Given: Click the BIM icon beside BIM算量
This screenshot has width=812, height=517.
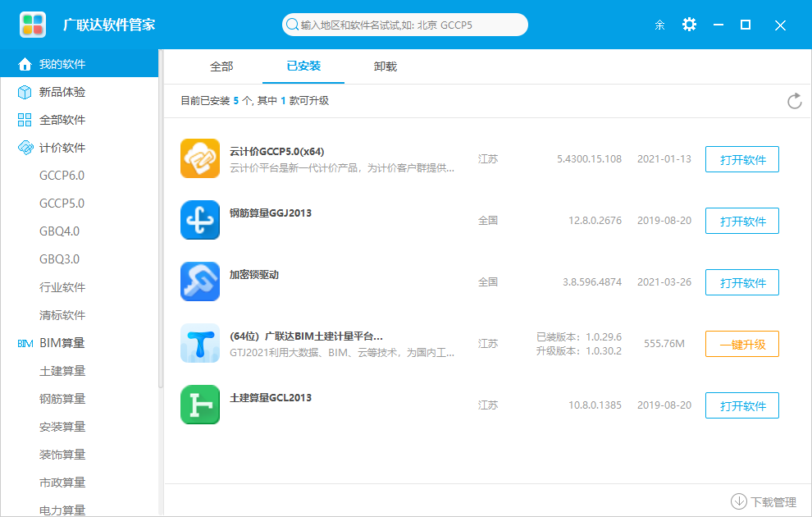Looking at the screenshot, I should point(25,344).
